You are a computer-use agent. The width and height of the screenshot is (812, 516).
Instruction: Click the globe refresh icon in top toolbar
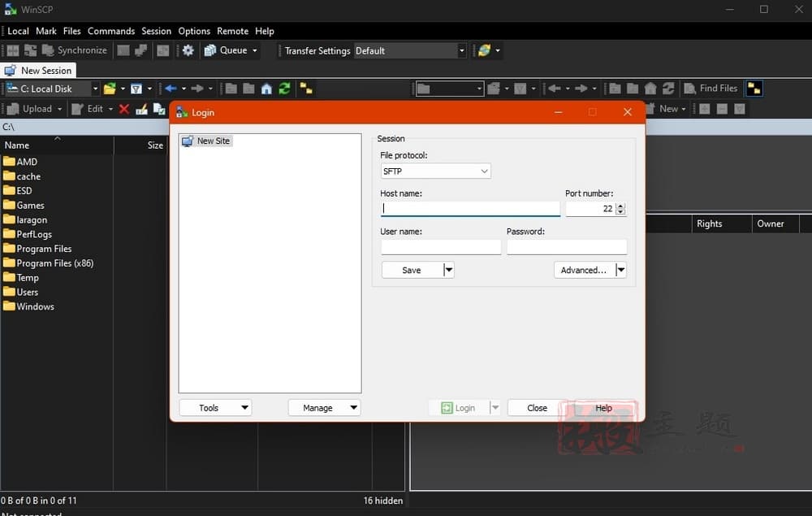tap(485, 50)
